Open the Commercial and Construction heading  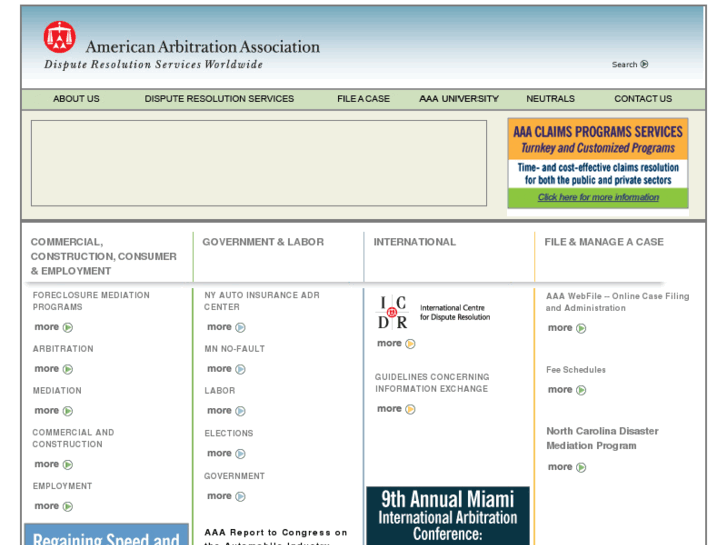pyautogui.click(x=73, y=438)
